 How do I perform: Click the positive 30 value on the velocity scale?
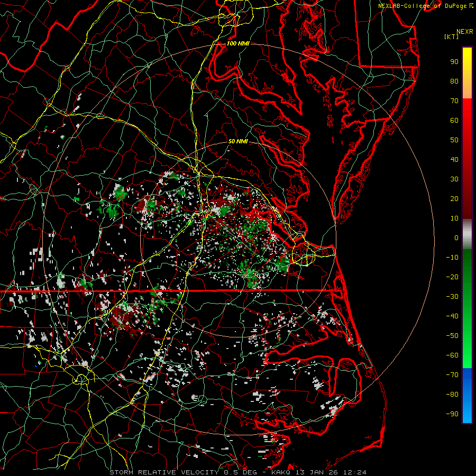point(454,179)
